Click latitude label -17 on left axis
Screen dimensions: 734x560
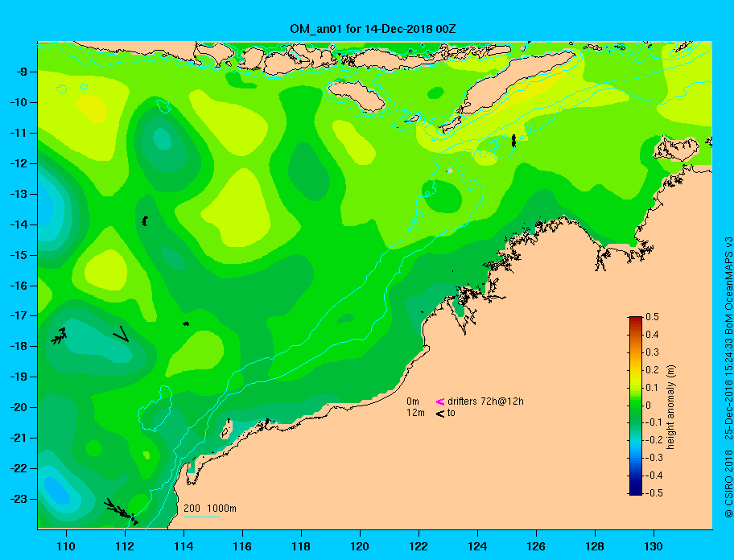click(18, 315)
